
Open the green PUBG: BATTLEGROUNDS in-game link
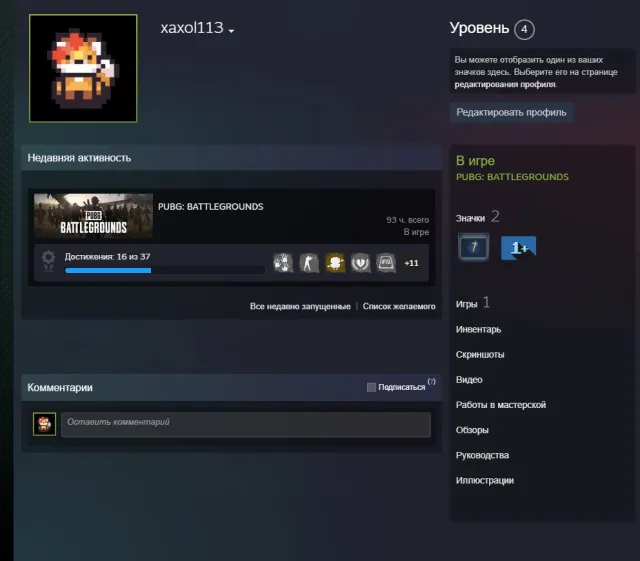(x=512, y=177)
